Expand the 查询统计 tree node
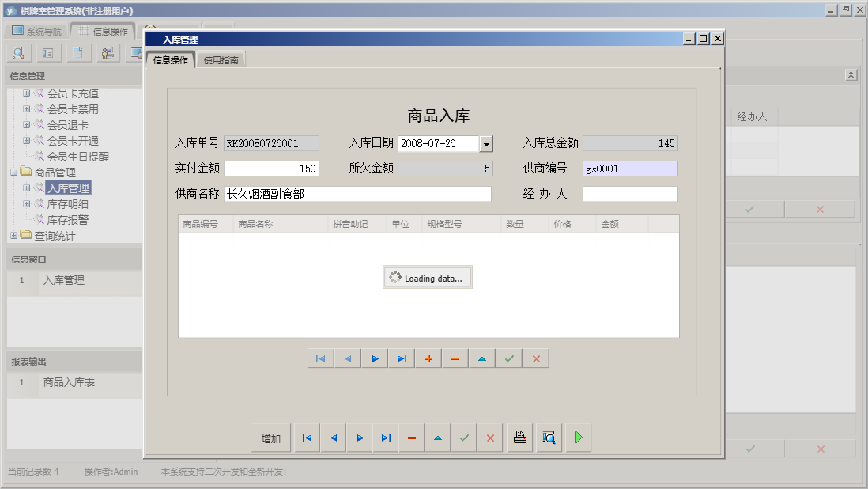Viewport: 868px width, 489px height. coord(14,235)
